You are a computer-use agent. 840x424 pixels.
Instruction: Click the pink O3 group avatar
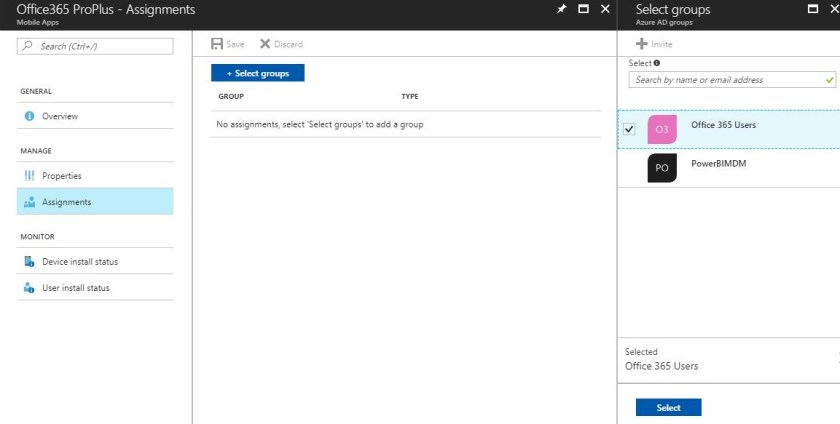pos(662,129)
